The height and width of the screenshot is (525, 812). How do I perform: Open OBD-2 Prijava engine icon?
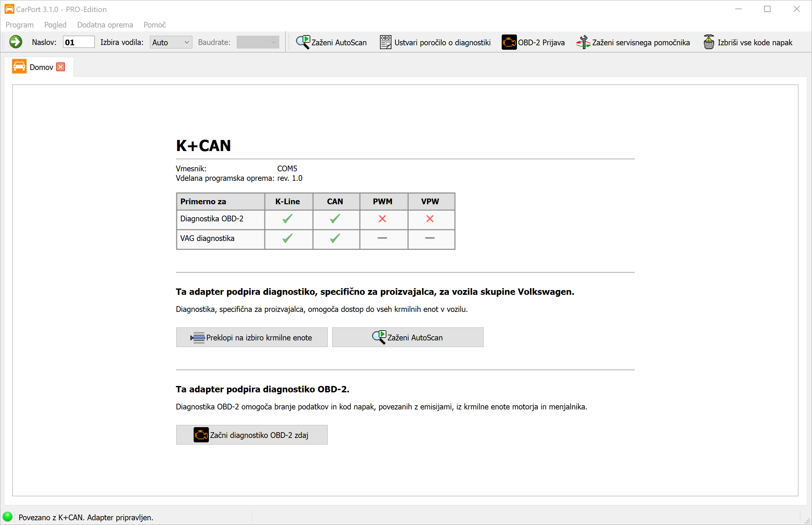click(x=509, y=42)
